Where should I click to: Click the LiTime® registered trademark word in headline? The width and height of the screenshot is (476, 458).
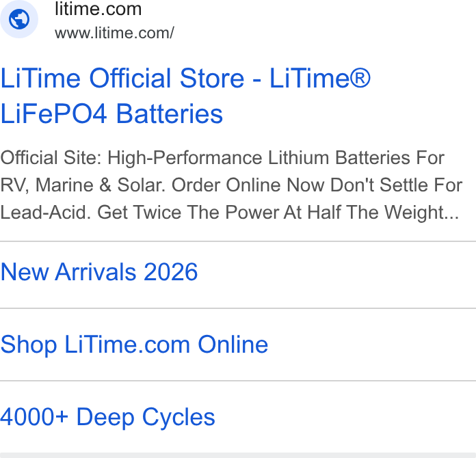click(320, 79)
